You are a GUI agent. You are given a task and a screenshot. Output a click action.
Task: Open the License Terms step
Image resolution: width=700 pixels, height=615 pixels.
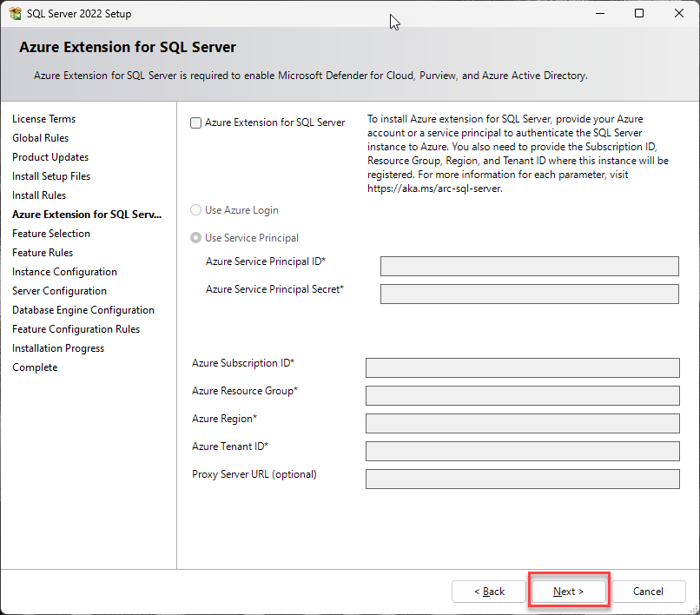coord(43,119)
